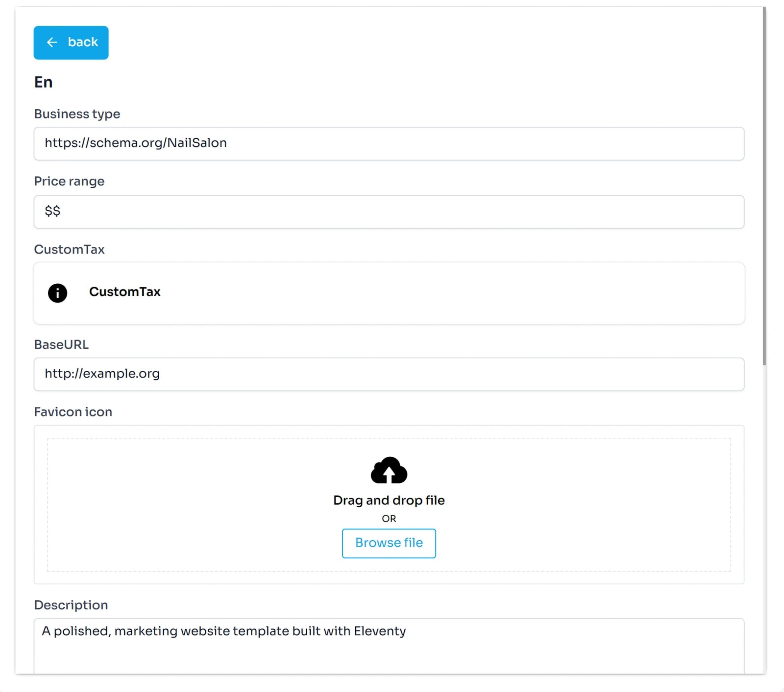784x692 pixels.
Task: Click the left arrow icon in back button
Action: pyautogui.click(x=52, y=43)
